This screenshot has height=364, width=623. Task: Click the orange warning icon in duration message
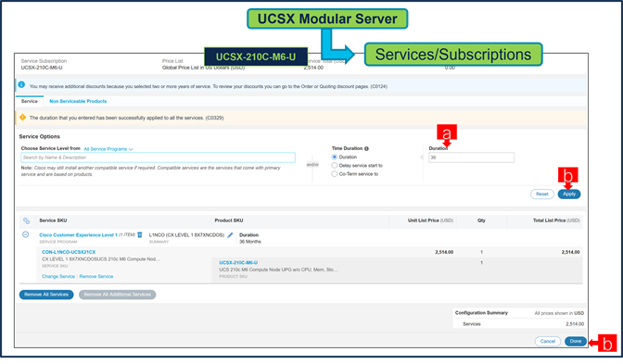tap(22, 117)
